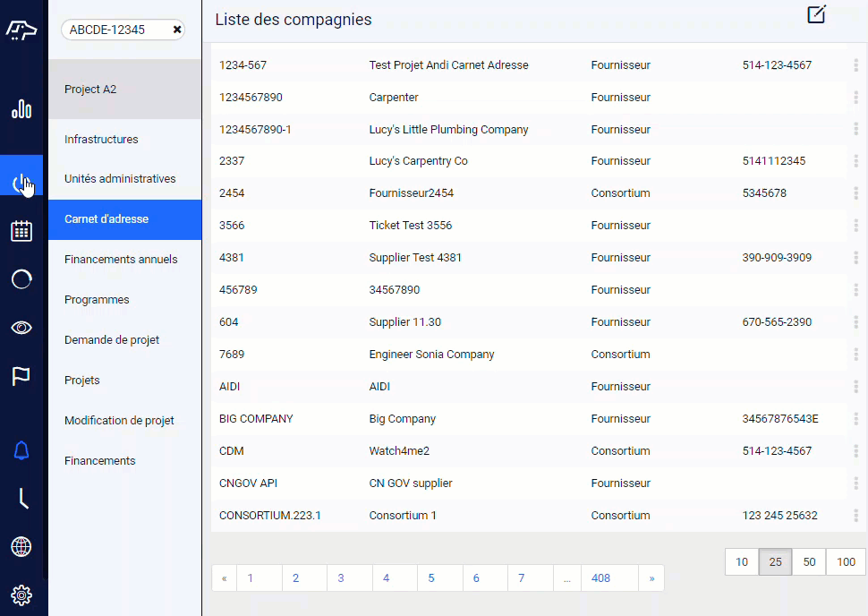Set the page size to 10

tap(742, 561)
